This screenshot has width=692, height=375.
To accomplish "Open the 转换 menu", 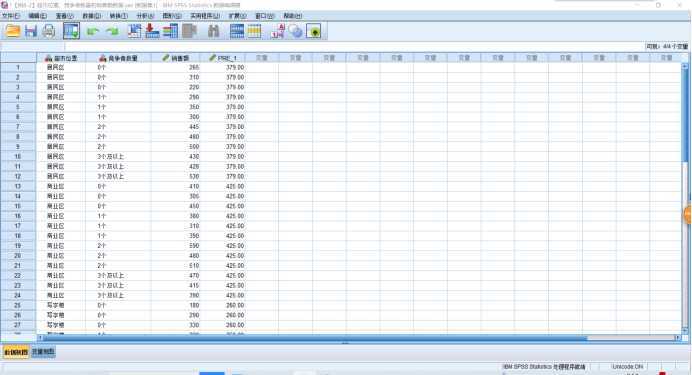I will [118, 16].
